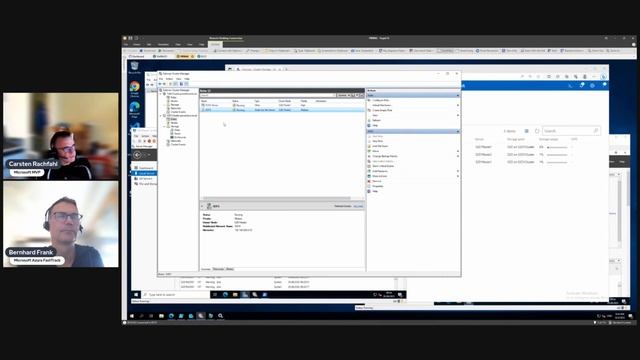Select Pools under Storage in cluster tree
Screen dimensions: 640x360
point(176,133)
